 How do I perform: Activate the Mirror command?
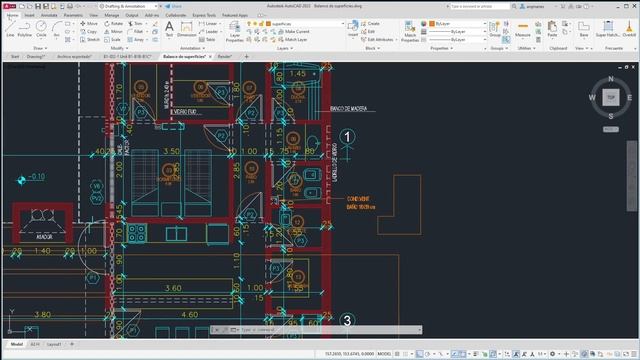(x=113, y=31)
